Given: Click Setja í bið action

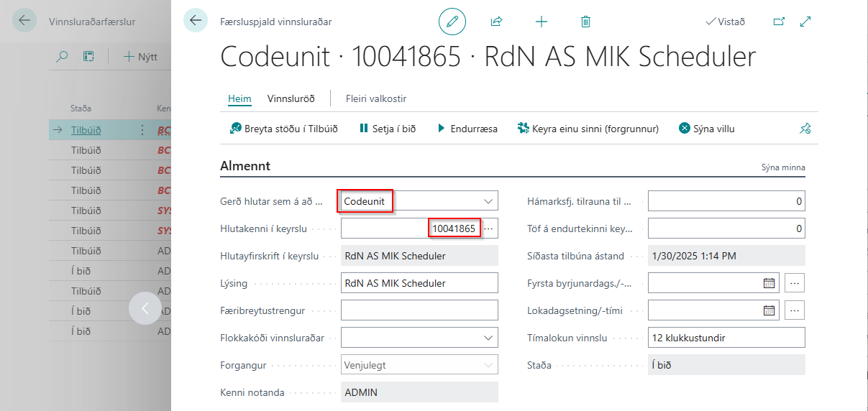Looking at the screenshot, I should [388, 129].
